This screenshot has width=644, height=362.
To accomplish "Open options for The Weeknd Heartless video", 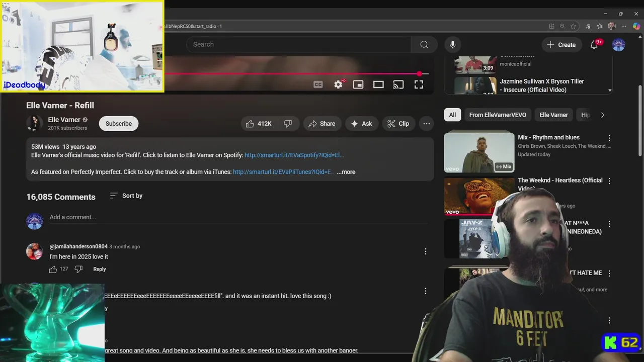I will coord(609,181).
